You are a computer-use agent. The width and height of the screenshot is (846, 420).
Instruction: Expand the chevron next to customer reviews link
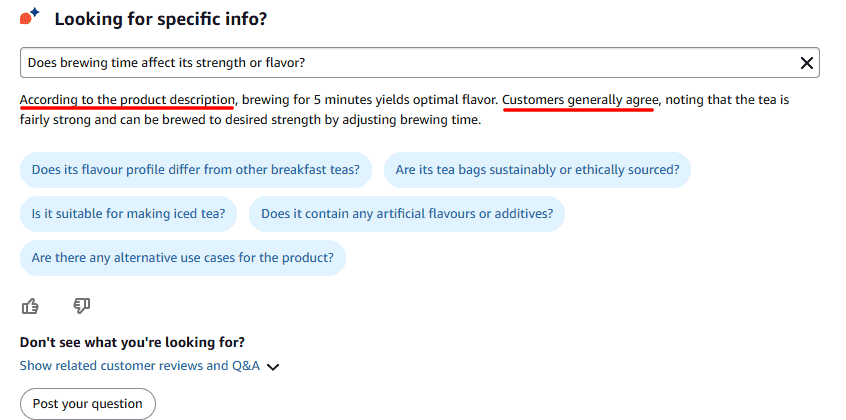click(x=274, y=367)
